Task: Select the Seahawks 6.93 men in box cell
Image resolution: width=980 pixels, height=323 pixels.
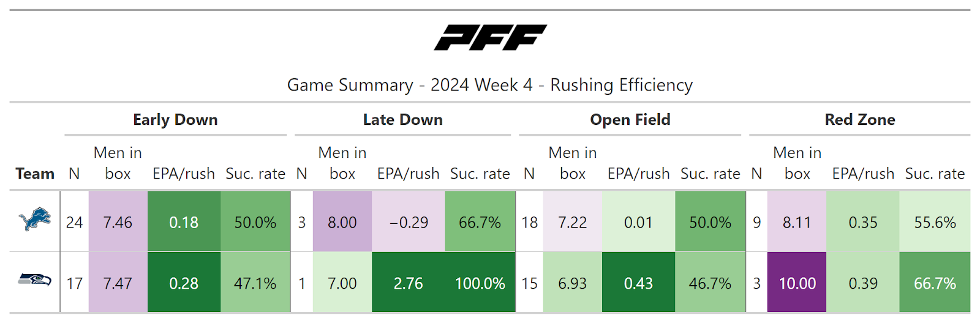Action: [573, 283]
